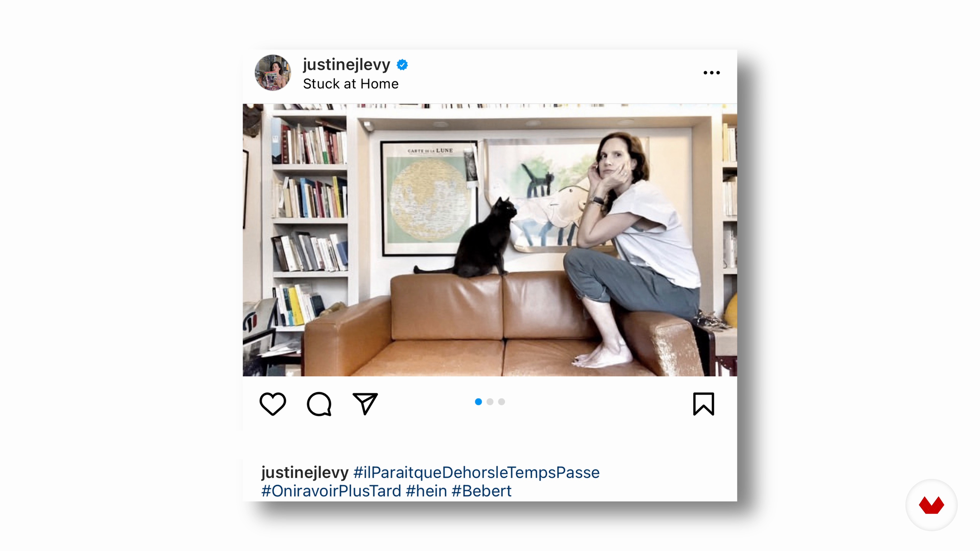Click the justinejlevy name in the caption
Image resolution: width=980 pixels, height=551 pixels.
[x=305, y=473]
